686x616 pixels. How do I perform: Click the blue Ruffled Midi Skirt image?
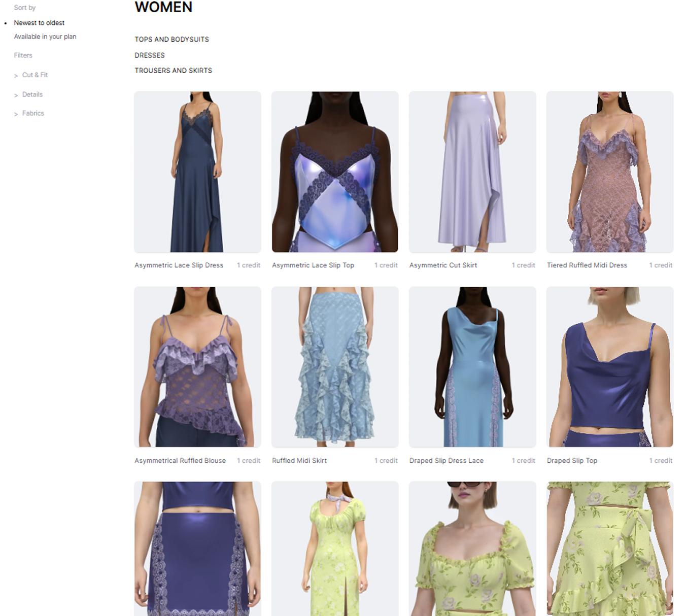coord(335,367)
